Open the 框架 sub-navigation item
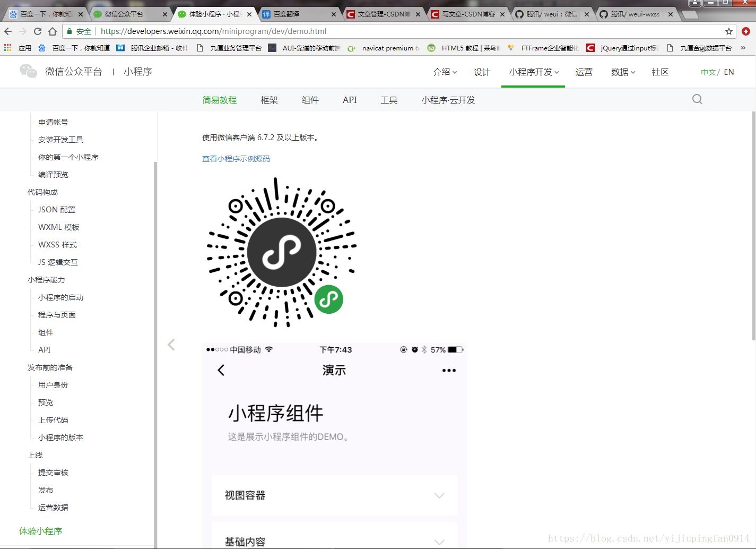 point(269,100)
